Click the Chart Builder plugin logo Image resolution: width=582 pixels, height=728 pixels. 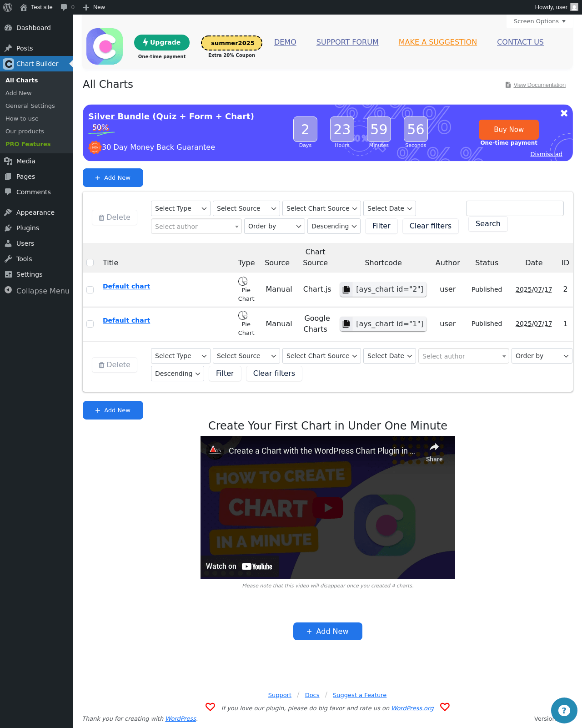tap(105, 46)
